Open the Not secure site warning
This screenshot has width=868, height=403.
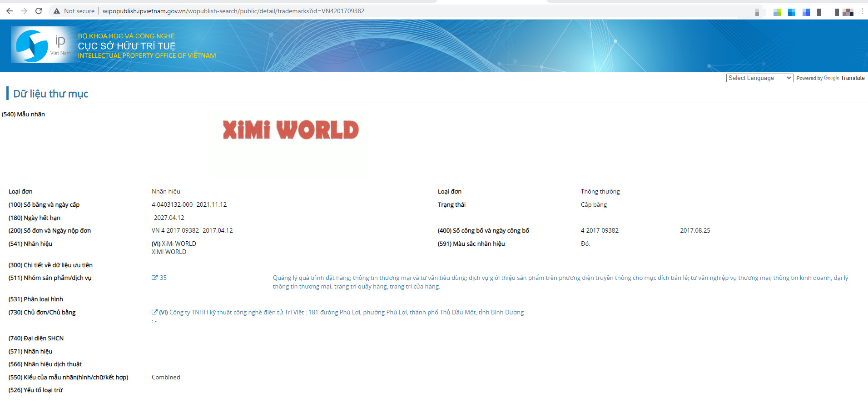74,11
